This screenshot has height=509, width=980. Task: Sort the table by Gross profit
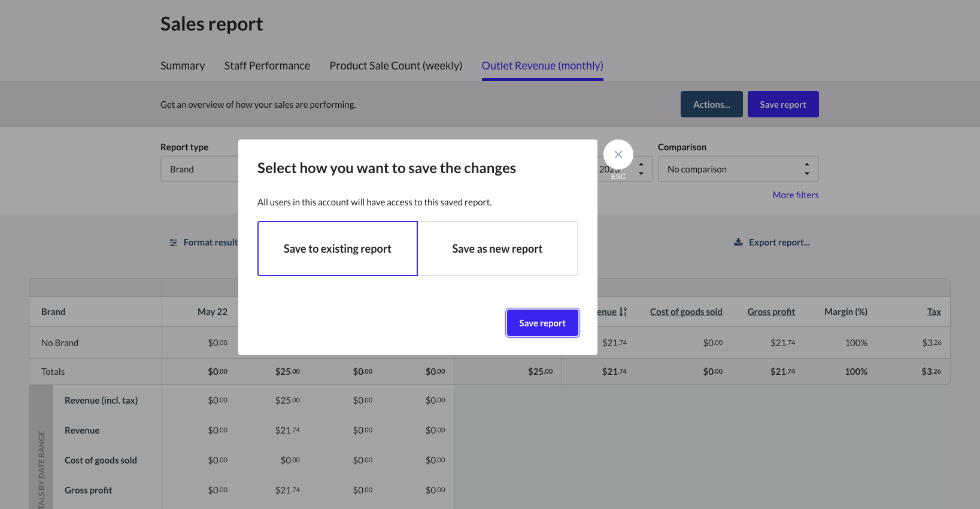coord(771,311)
